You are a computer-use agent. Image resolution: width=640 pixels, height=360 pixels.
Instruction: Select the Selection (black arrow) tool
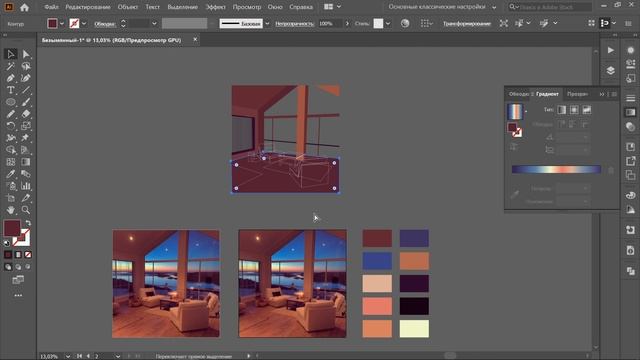click(x=10, y=54)
